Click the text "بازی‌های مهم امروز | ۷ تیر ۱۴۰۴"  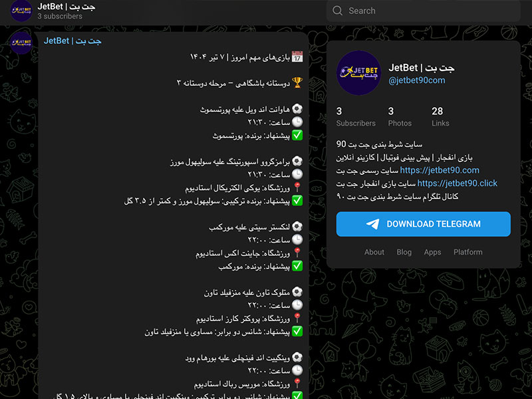click(240, 57)
